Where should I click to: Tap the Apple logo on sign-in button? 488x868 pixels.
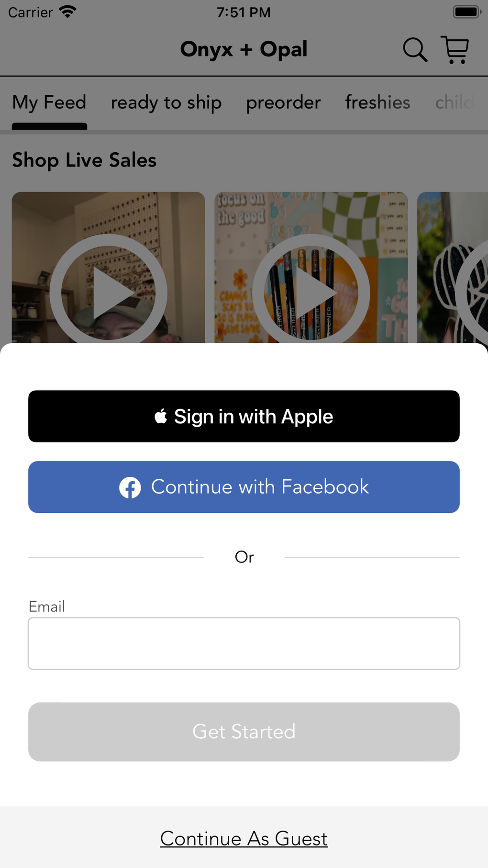coord(161,416)
